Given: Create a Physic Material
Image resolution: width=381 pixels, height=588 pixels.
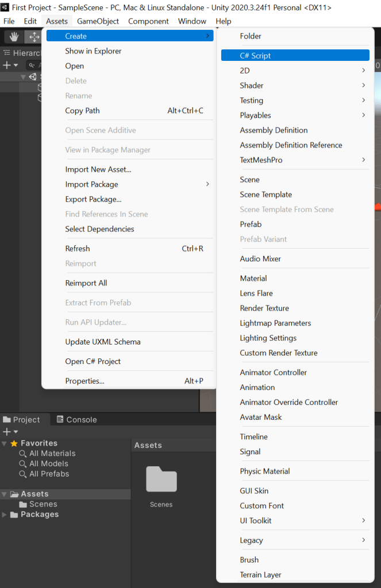Looking at the screenshot, I should coord(295,471).
